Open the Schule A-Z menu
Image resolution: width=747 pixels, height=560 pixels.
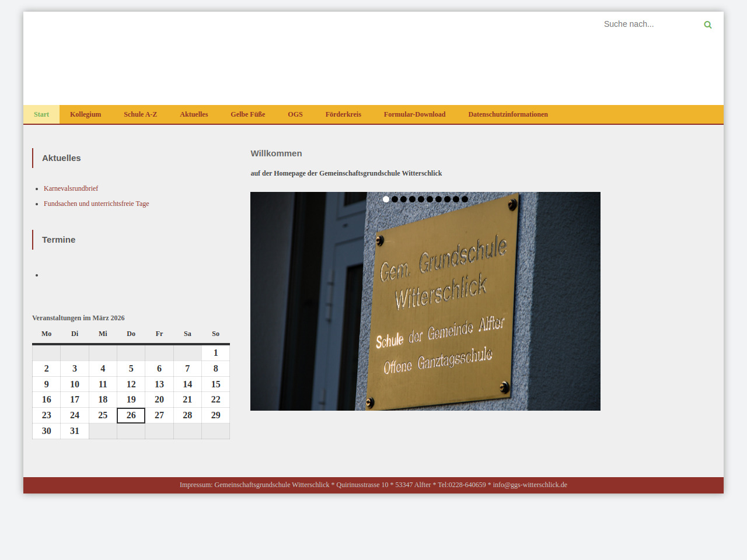(140, 114)
